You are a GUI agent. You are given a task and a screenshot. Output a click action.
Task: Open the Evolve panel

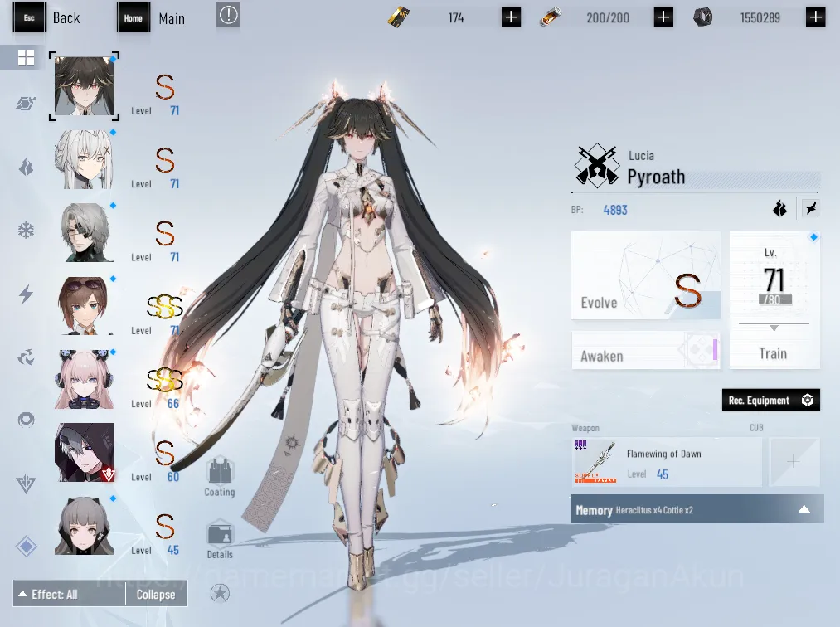(x=645, y=276)
